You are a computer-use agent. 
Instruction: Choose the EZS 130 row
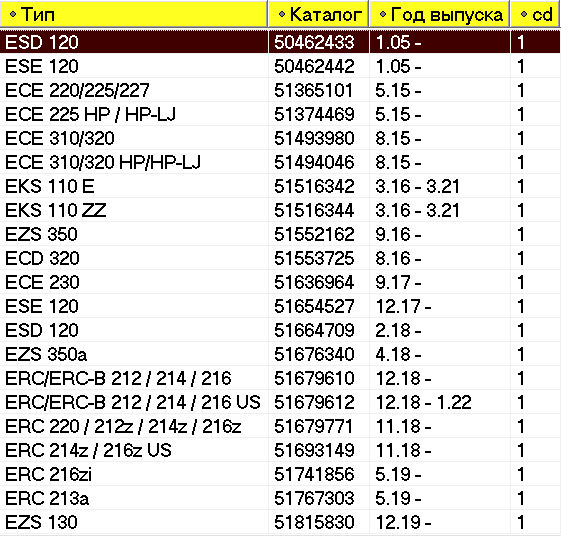tap(280, 522)
